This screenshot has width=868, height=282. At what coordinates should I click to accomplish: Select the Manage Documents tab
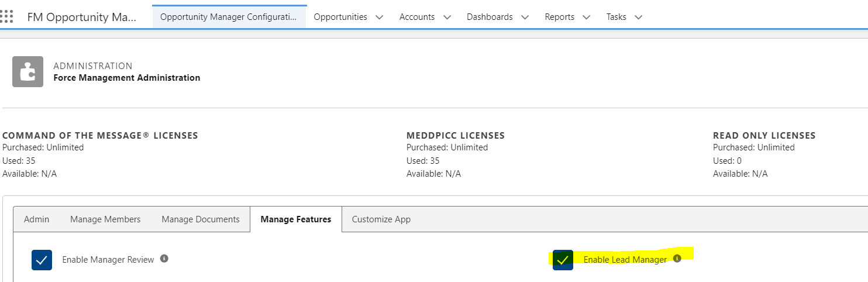coord(201,219)
